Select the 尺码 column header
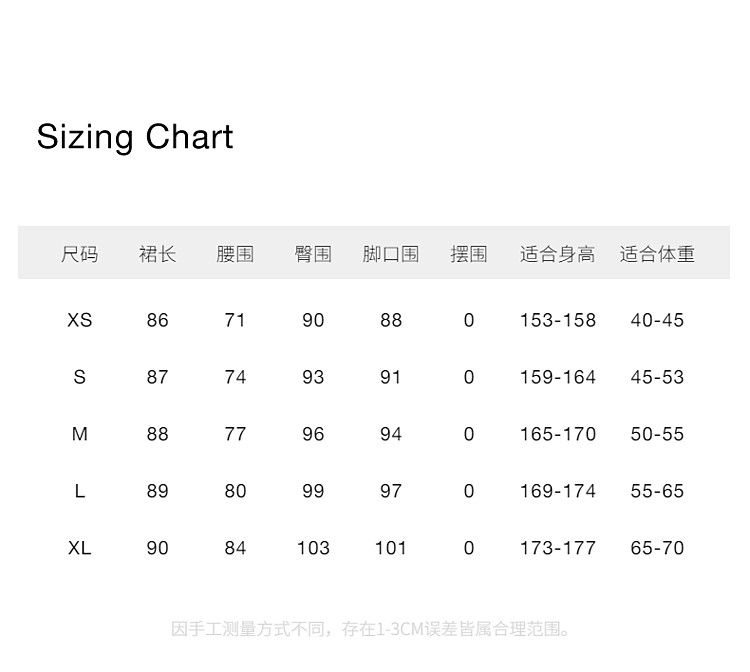 click(80, 254)
